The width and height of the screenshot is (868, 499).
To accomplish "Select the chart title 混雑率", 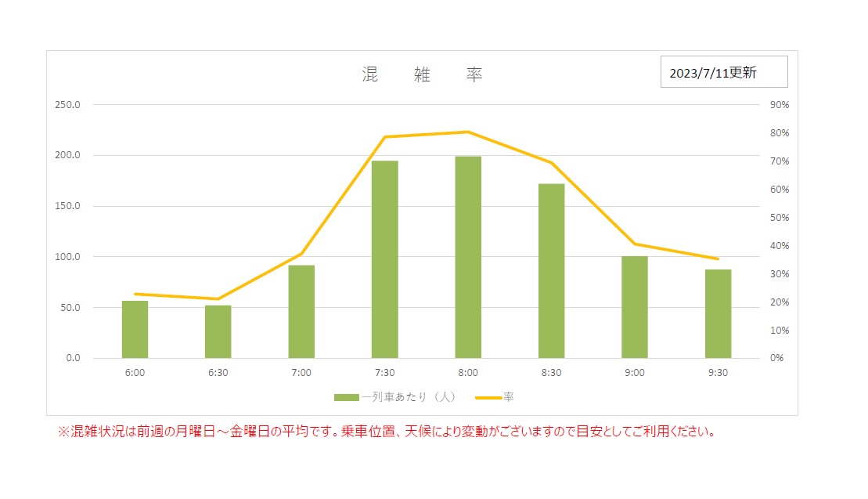I will point(422,74).
